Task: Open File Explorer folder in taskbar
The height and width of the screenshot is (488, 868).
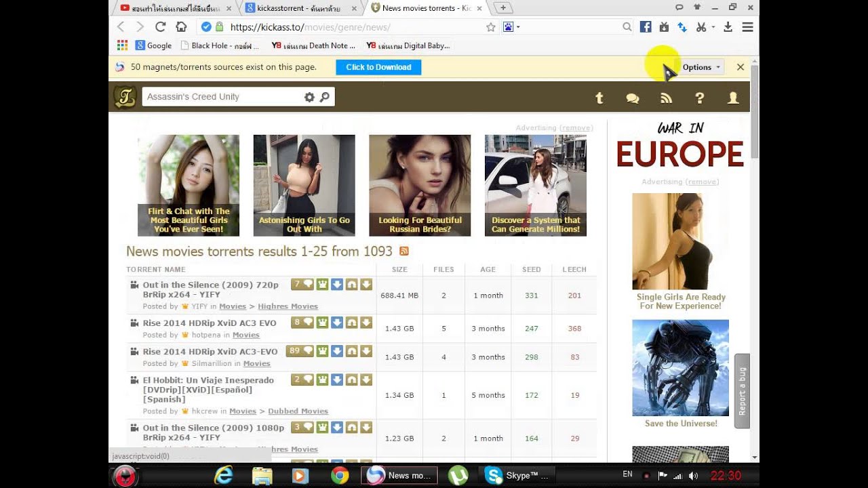Action: 262,475
